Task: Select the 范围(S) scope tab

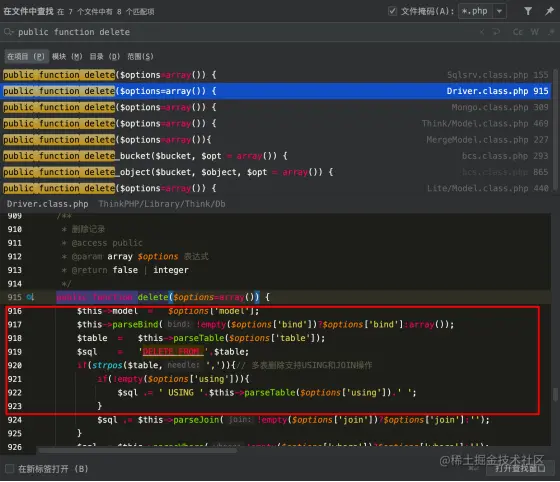Action: click(140, 56)
